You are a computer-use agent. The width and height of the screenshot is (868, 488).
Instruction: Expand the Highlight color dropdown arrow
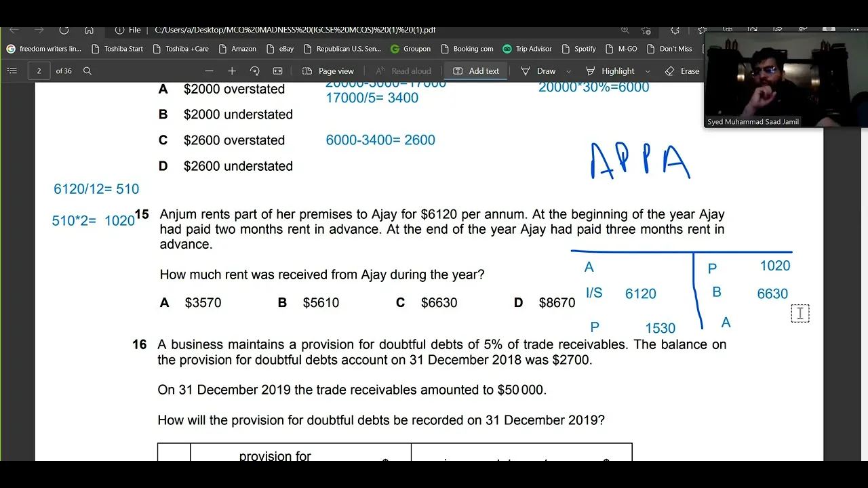click(648, 70)
